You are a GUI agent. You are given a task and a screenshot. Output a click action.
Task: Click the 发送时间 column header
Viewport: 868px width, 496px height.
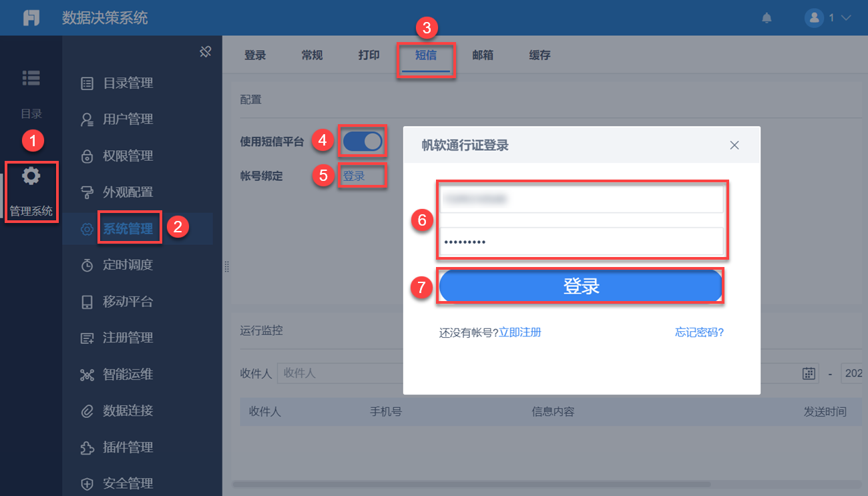pyautogui.click(x=825, y=412)
